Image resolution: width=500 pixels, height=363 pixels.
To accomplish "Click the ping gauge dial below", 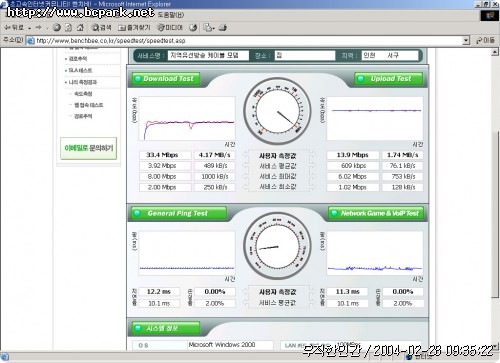I will point(277,246).
